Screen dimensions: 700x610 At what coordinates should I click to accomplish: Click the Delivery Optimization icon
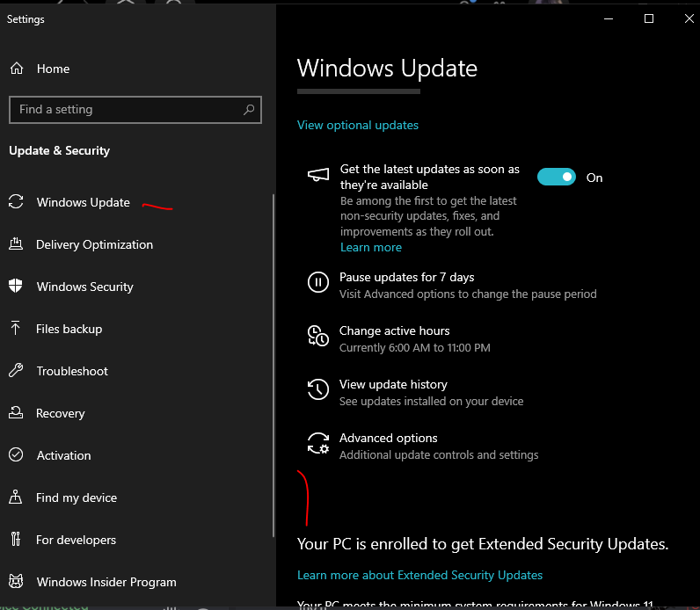coord(16,244)
